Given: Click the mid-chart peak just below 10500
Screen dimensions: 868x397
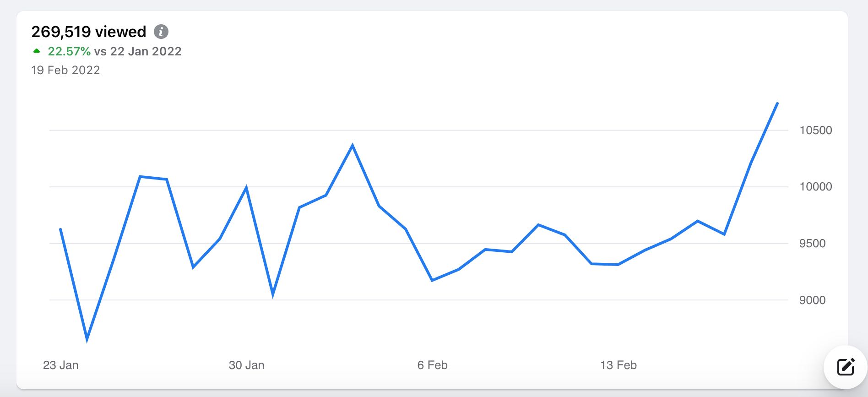Looking at the screenshot, I should [x=352, y=146].
